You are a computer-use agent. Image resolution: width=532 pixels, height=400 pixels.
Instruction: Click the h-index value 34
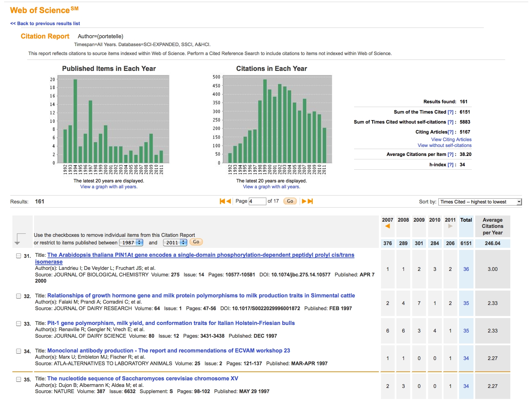click(x=462, y=165)
